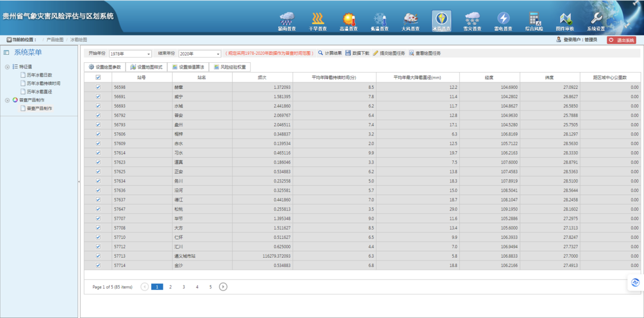Image resolution: width=644 pixels, height=318 pixels.
Task: Uncheck the checkbox for station 57713
Action: click(98, 256)
